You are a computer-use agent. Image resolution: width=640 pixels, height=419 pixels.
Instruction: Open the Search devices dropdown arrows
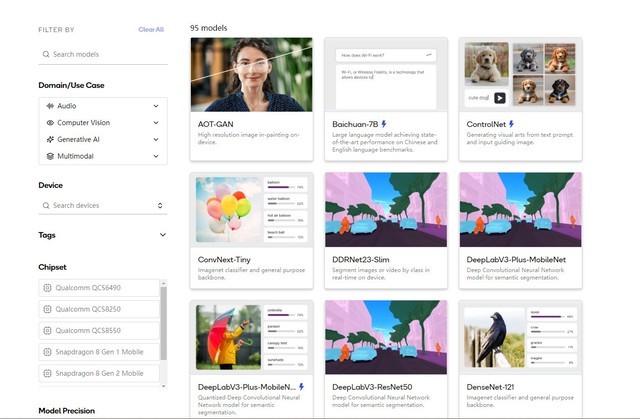click(160, 206)
